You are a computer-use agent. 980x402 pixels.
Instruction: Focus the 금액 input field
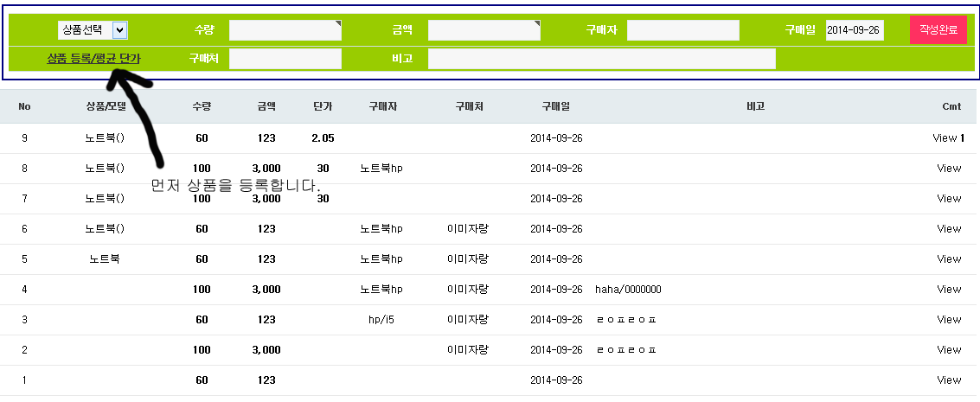[484, 30]
